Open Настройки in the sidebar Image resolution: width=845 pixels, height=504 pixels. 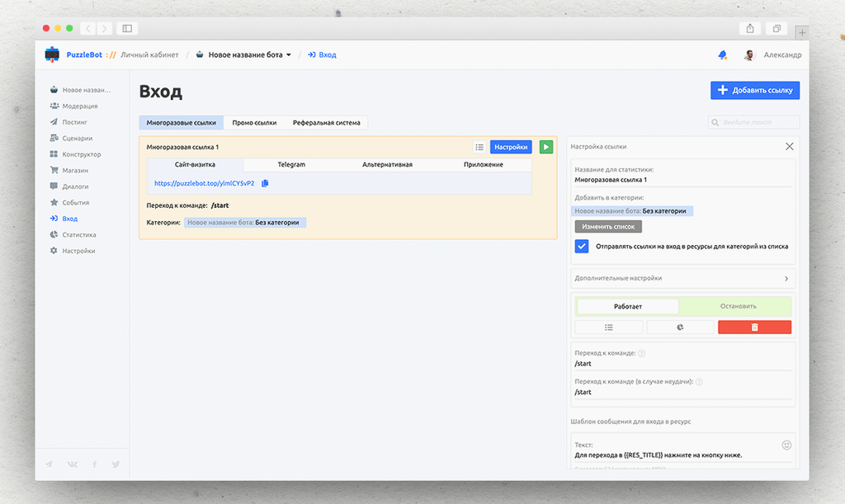(73, 251)
